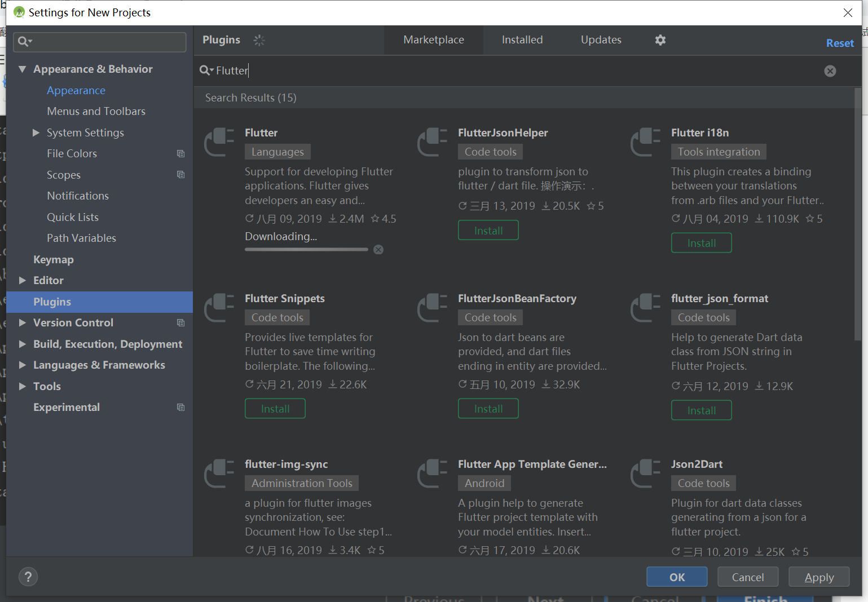This screenshot has height=602, width=868.
Task: Open the Json2Dart plugin title
Action: (x=697, y=464)
